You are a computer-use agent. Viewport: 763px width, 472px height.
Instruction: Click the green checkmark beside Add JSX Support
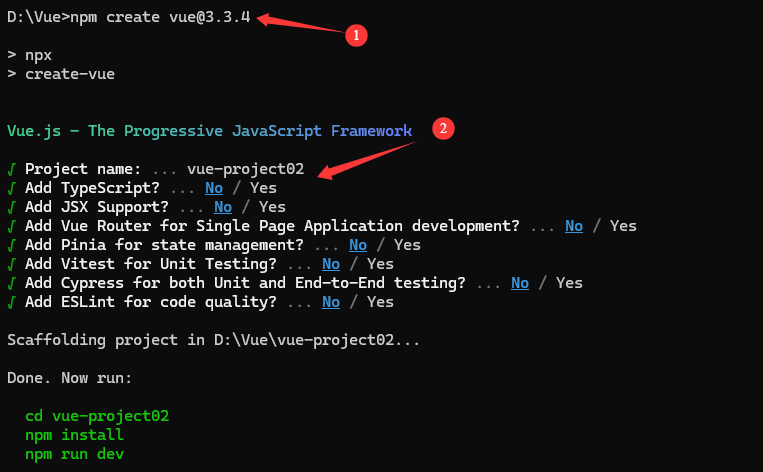12,207
